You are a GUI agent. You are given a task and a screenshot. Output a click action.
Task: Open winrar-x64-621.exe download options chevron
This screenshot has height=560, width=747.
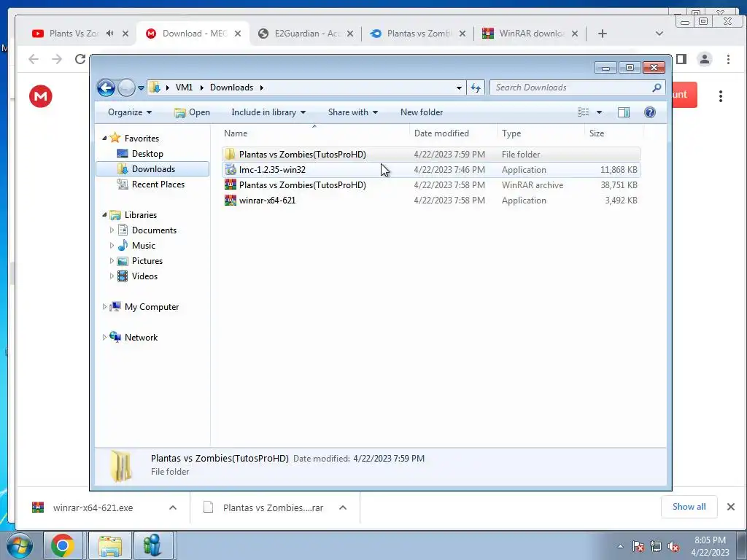click(x=173, y=507)
